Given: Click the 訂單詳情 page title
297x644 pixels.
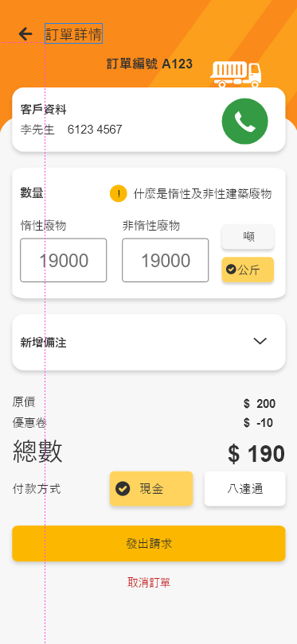Looking at the screenshot, I should pyautogui.click(x=73, y=33).
